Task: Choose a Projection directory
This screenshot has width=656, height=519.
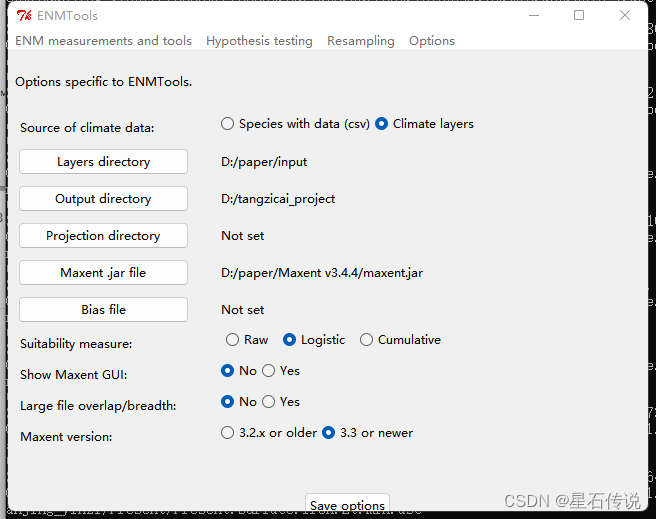Action: [103, 235]
